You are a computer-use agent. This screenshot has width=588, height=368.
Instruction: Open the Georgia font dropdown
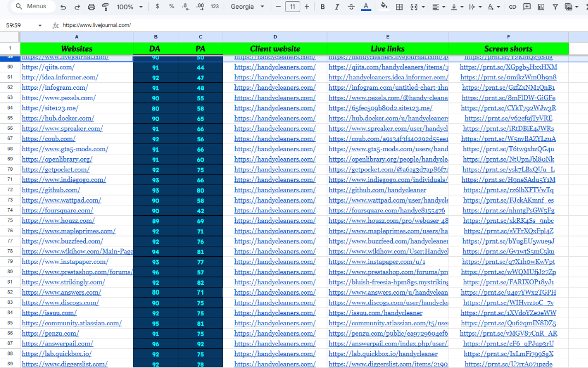247,7
